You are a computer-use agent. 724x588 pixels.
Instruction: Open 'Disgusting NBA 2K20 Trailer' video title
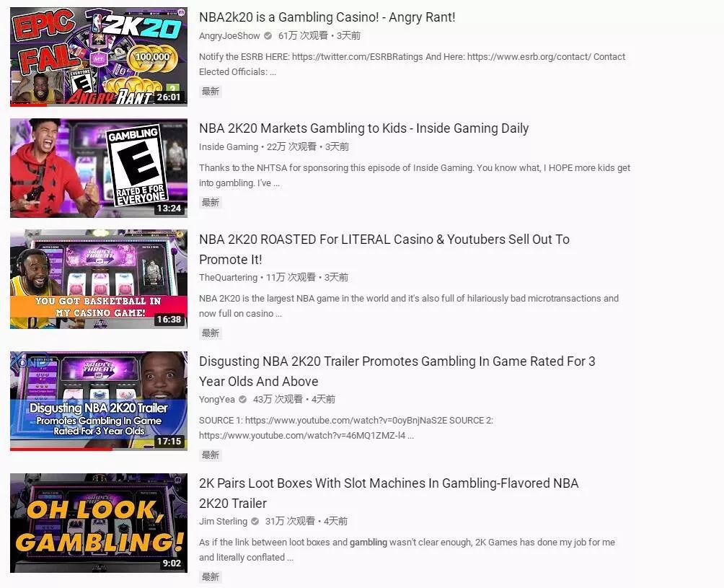tap(397, 371)
